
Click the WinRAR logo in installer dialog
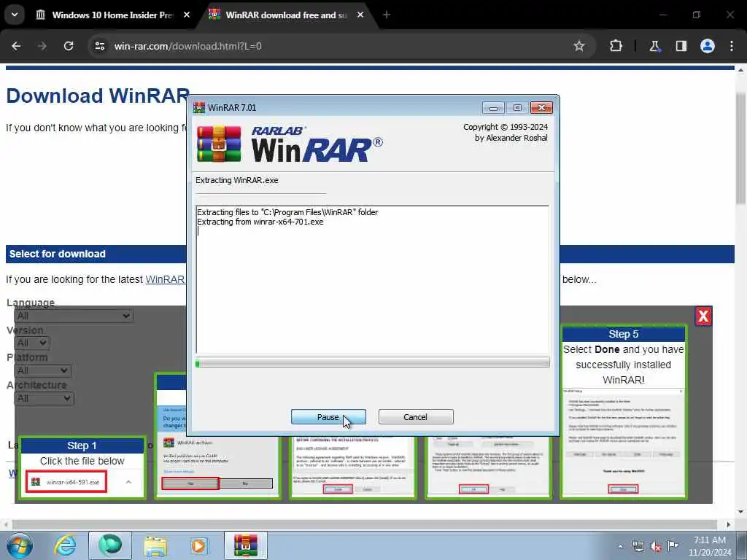tap(289, 144)
